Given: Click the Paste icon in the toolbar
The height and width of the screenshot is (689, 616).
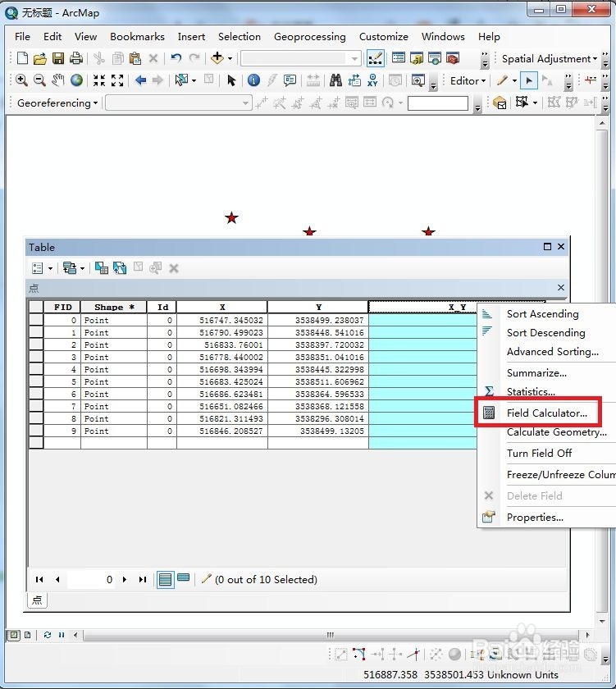Looking at the screenshot, I should click(135, 58).
